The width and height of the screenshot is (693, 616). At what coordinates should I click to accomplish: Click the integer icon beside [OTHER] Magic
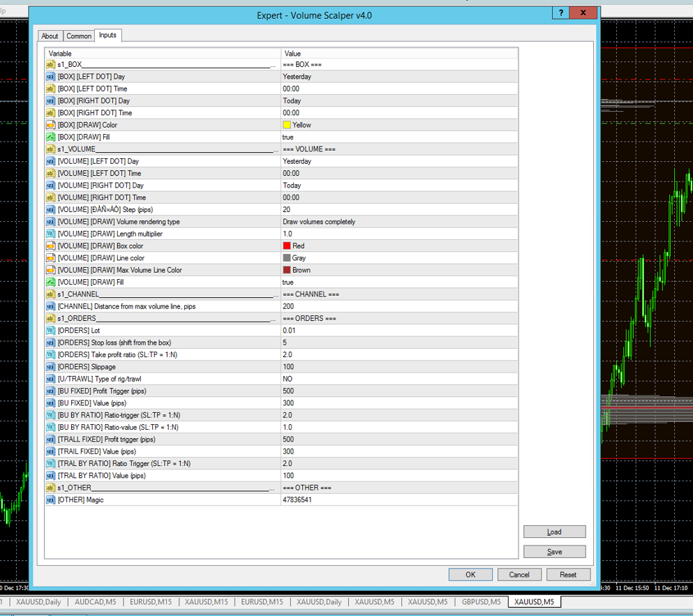pos(50,500)
